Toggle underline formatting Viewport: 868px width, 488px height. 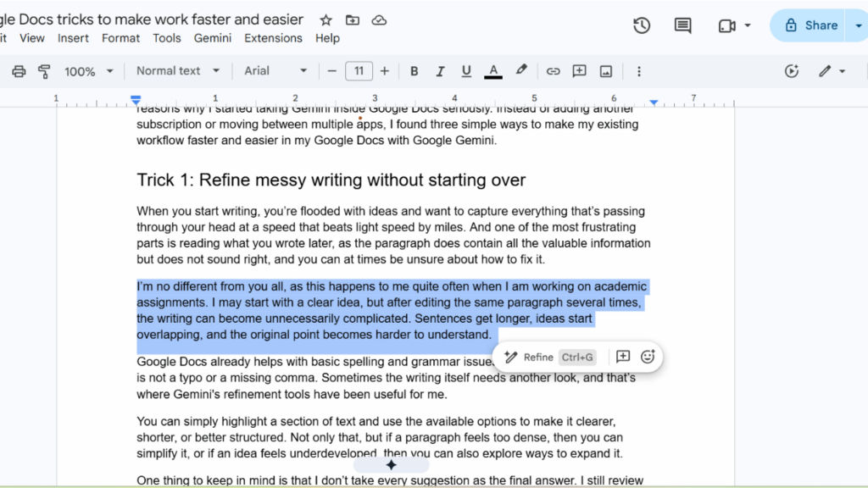(x=466, y=71)
